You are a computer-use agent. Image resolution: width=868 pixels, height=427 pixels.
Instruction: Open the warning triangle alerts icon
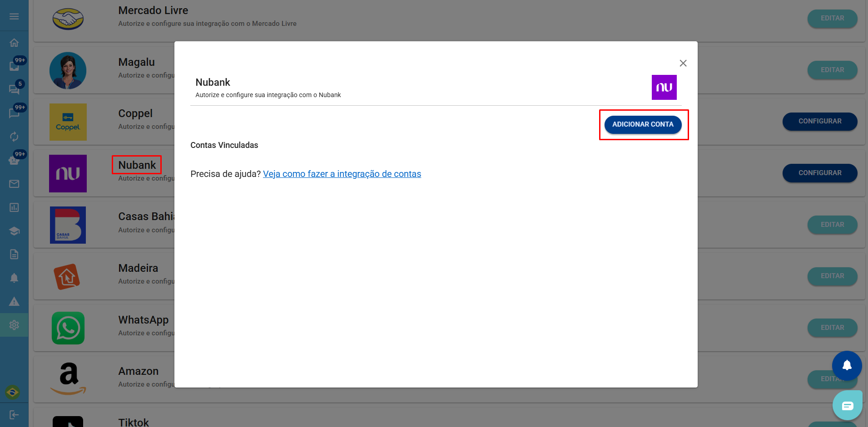coord(14,301)
